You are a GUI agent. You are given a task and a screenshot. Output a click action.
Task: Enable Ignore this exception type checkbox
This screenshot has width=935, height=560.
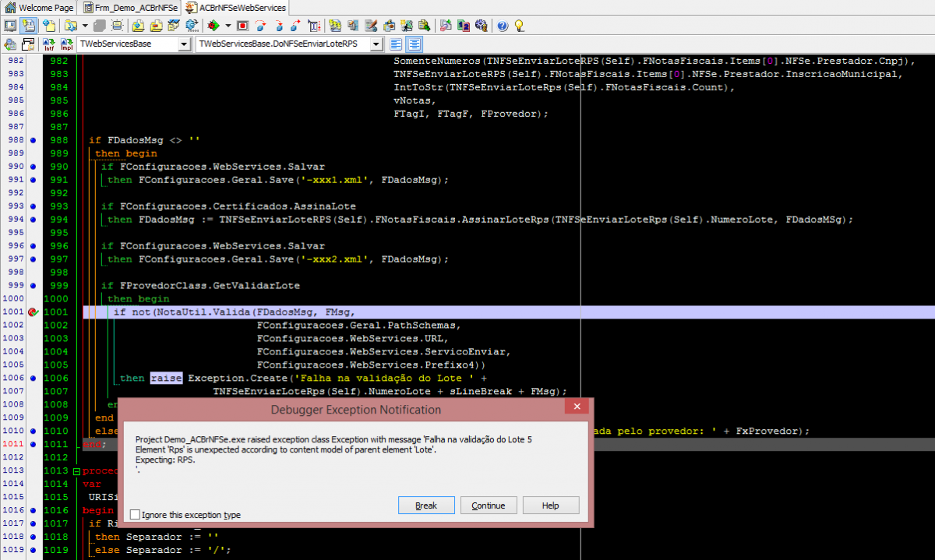136,515
